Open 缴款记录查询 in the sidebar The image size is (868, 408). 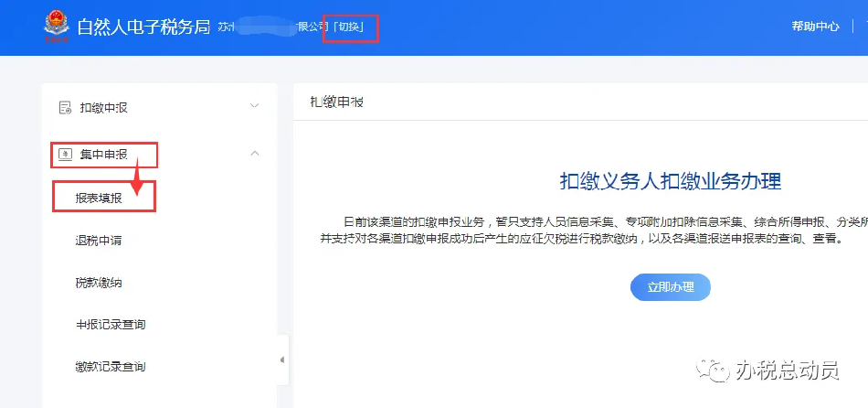(x=111, y=367)
